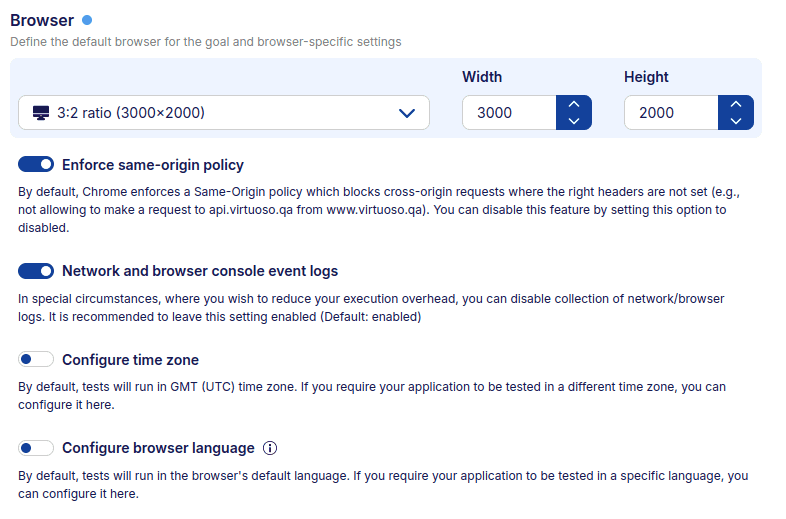Decrease the Height value with down arrow
786x519 pixels.
[736, 121]
